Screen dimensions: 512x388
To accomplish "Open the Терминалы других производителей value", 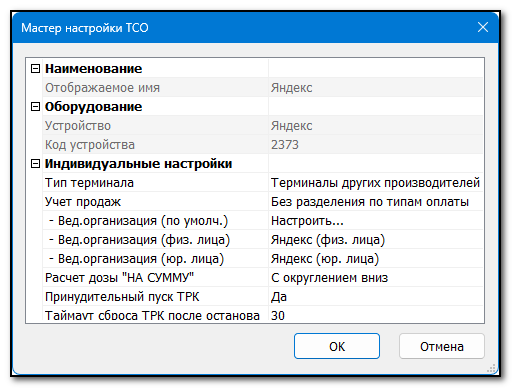I will tap(375, 183).
